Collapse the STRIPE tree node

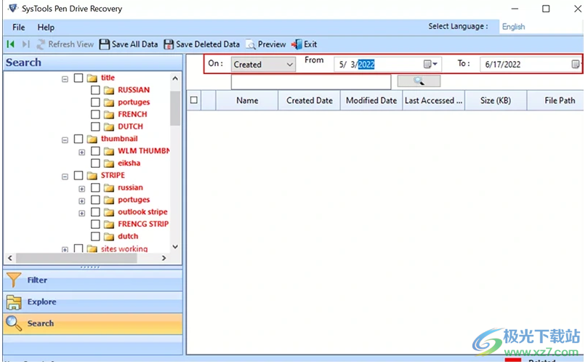click(65, 177)
